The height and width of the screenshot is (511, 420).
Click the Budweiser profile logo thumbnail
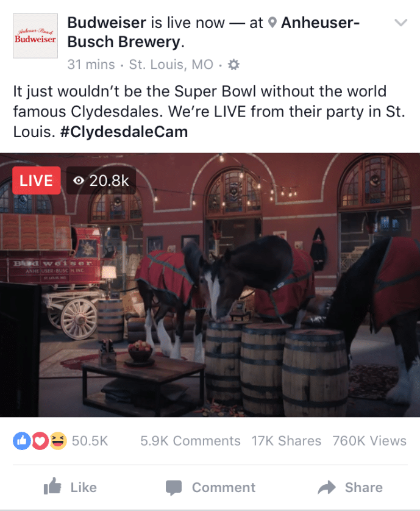[x=35, y=36]
